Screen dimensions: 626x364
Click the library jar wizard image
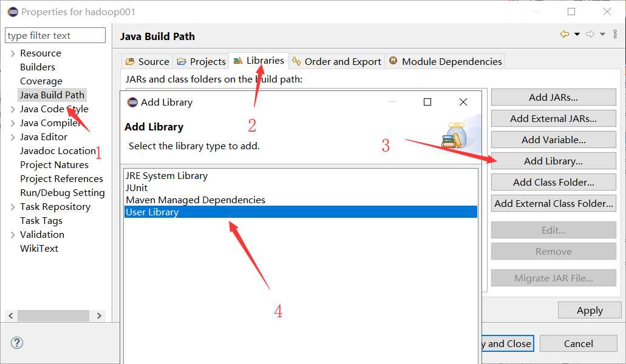(455, 135)
